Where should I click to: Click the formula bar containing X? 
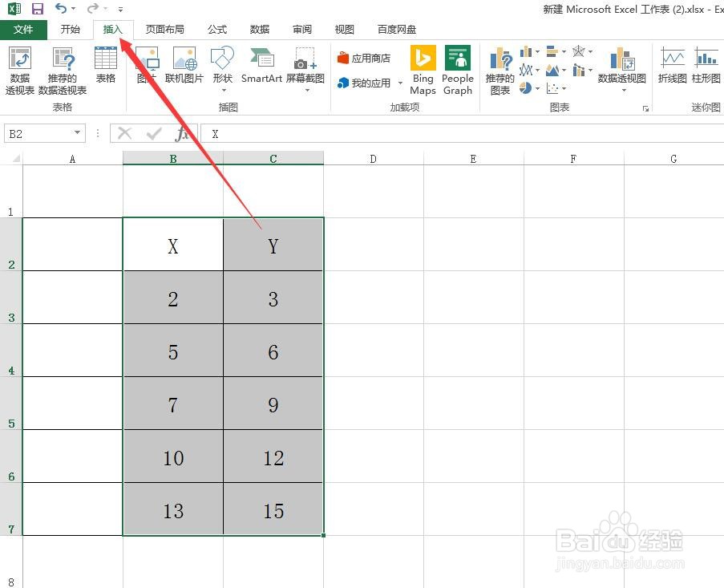pyautogui.click(x=462, y=133)
